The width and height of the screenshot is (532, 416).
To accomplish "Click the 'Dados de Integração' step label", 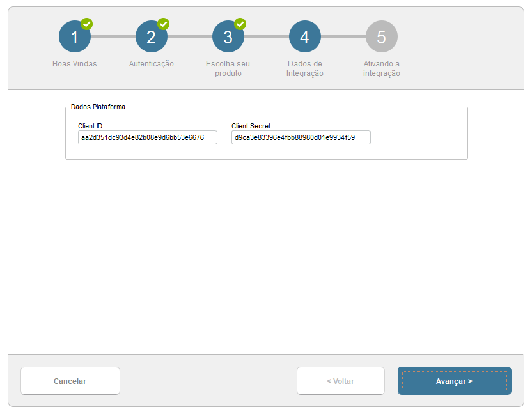I will [x=304, y=68].
